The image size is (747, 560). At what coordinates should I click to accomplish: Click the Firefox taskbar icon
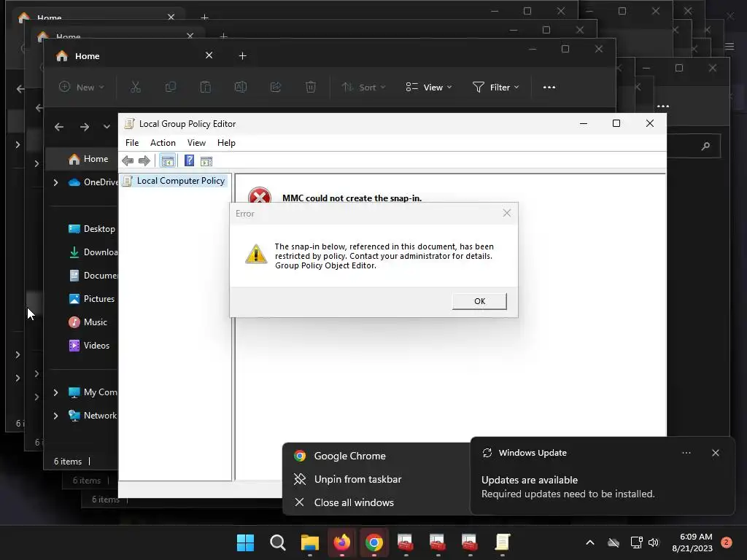[x=341, y=542]
